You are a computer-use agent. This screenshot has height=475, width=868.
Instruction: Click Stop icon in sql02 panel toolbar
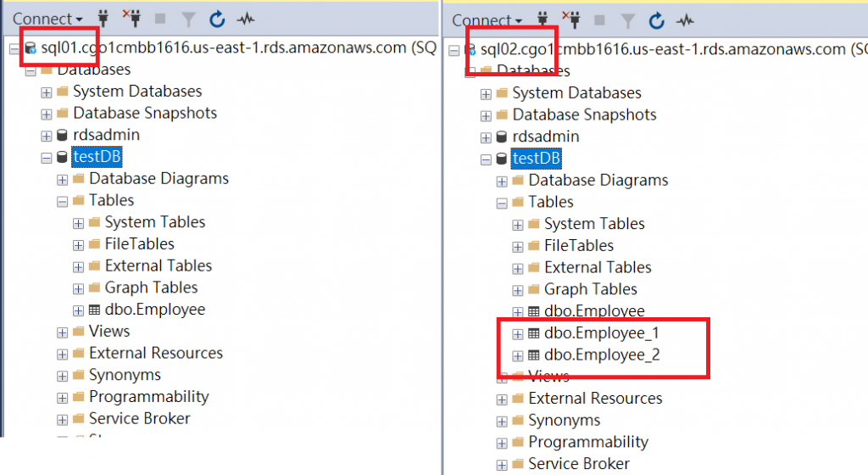click(599, 20)
